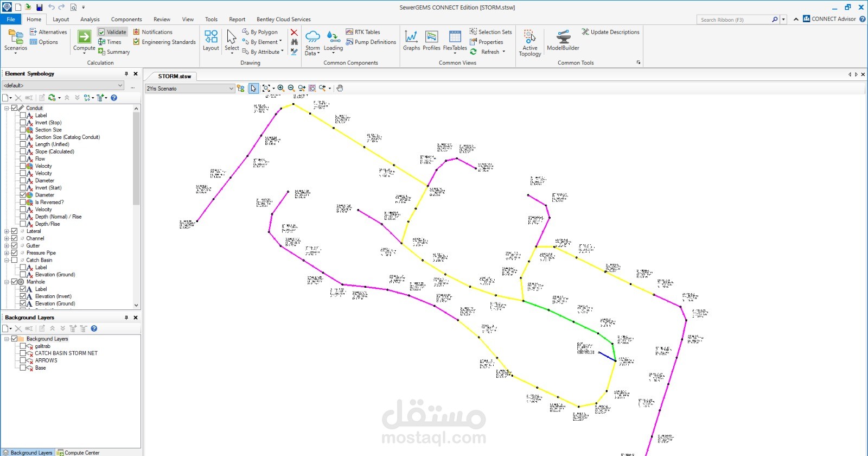
Task: Click the pointer select tool in drawing toolbar
Action: (253, 88)
